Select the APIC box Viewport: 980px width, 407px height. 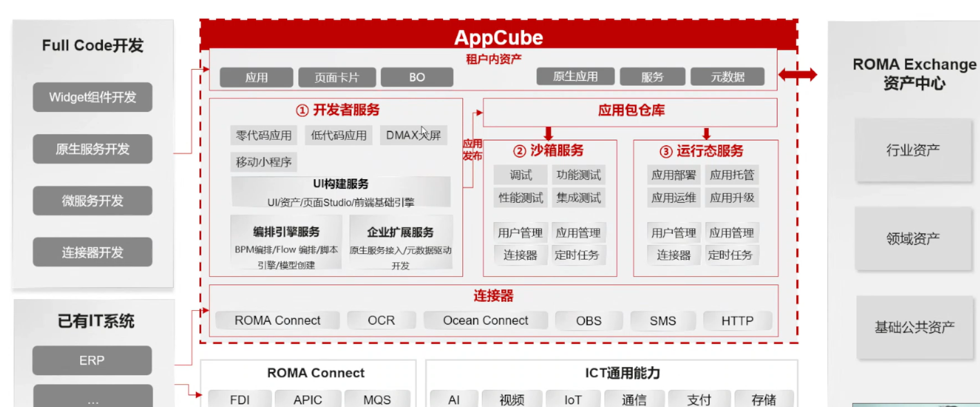coord(308,399)
